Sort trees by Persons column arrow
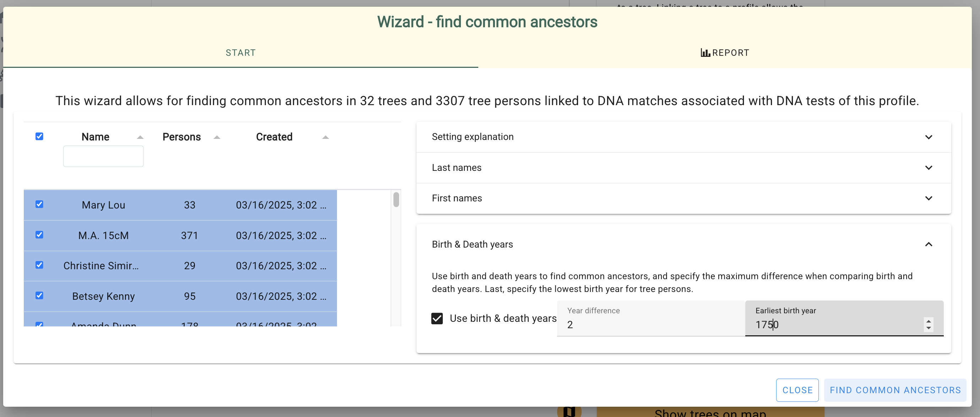The width and height of the screenshot is (980, 417). [x=217, y=137]
